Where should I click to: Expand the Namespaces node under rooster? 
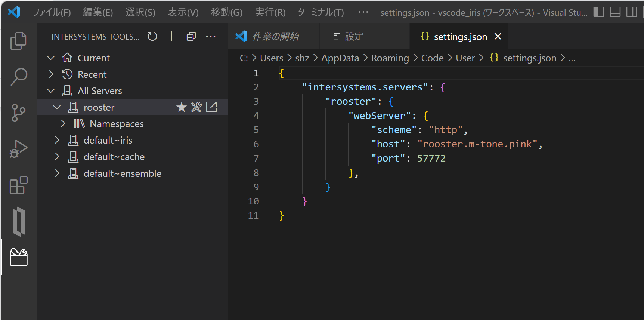tap(63, 124)
